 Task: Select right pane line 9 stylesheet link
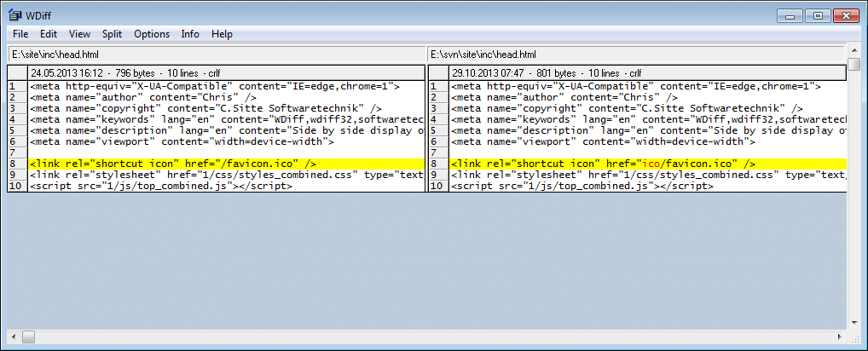648,175
